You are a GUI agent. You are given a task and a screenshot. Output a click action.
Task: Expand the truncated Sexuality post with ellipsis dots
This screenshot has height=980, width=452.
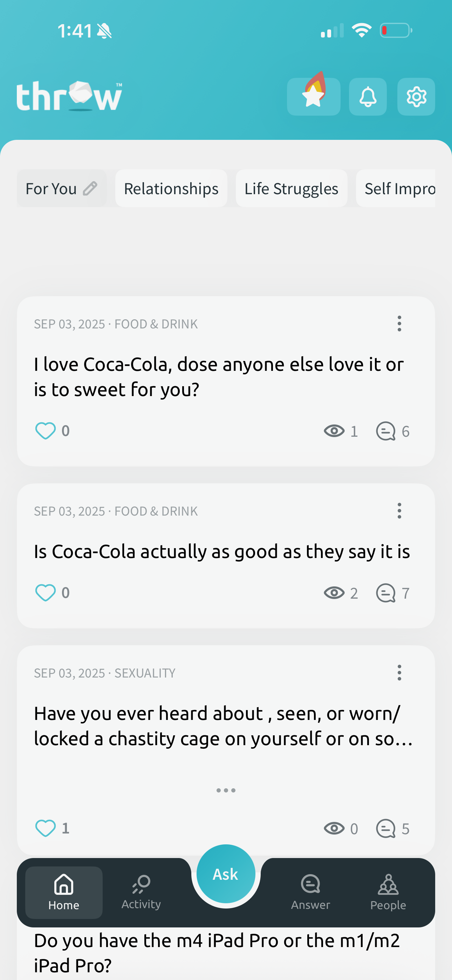pyautogui.click(x=226, y=790)
